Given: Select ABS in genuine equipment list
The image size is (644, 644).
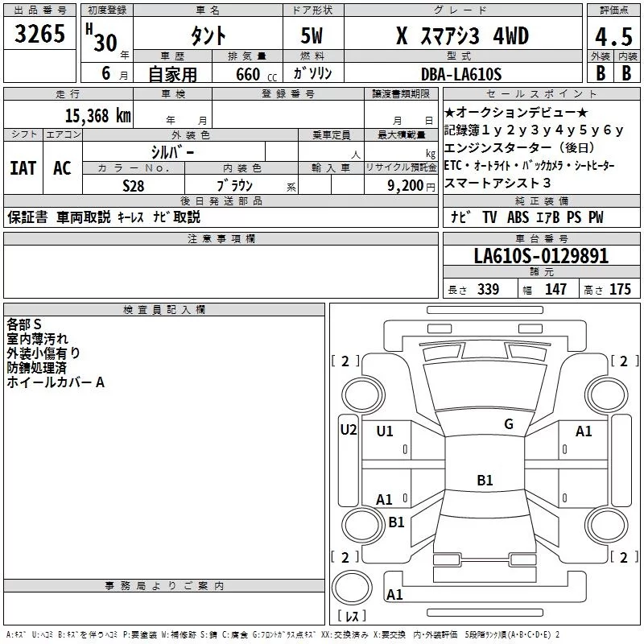Looking at the screenshot, I should coord(518,217).
